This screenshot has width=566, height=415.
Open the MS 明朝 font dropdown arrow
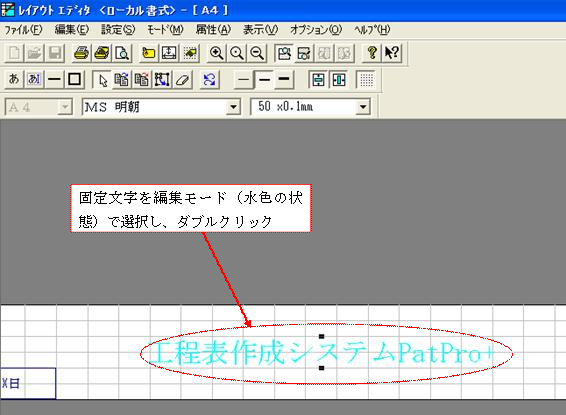tap(234, 107)
